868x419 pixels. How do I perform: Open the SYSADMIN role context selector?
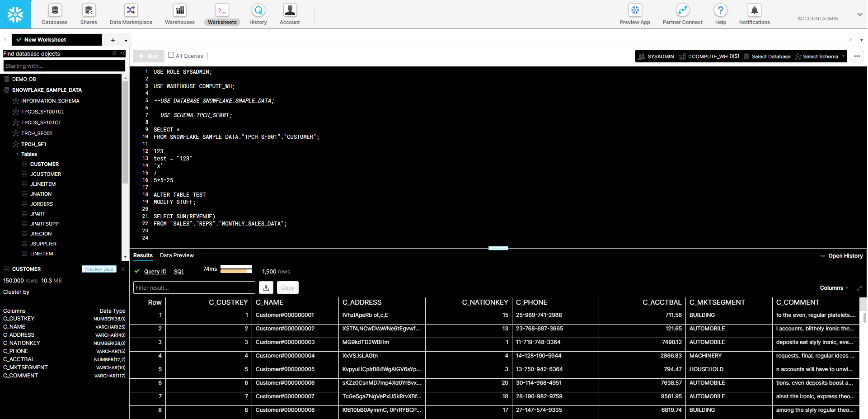pos(656,56)
